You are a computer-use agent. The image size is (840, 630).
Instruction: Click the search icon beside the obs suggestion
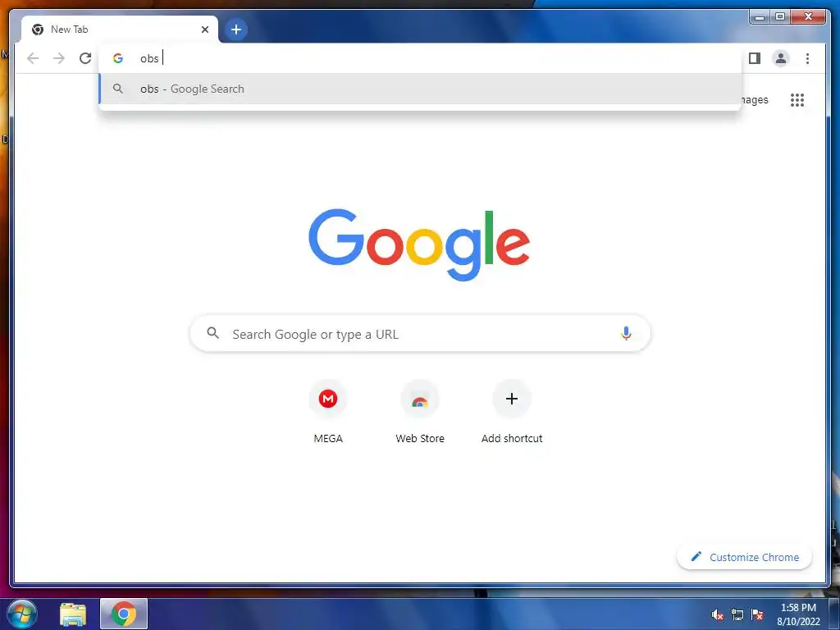118,89
